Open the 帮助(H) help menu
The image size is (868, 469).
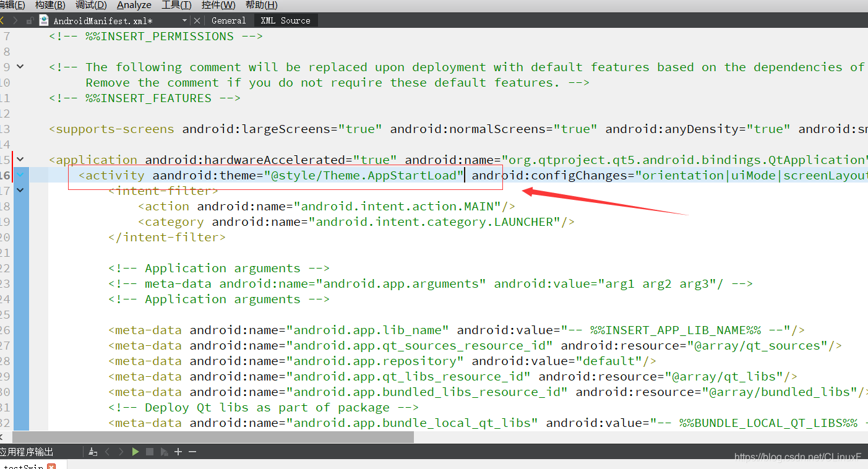point(261,5)
